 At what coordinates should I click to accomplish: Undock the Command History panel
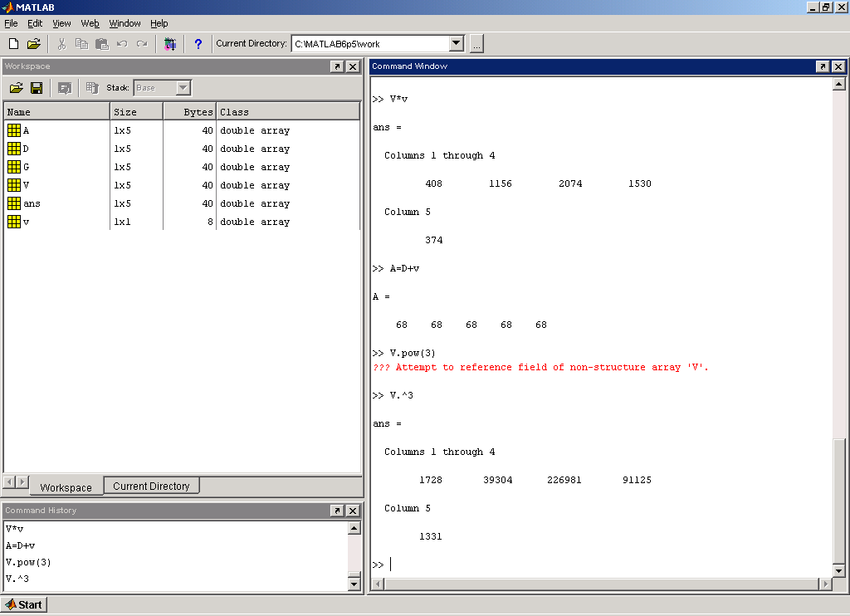337,511
